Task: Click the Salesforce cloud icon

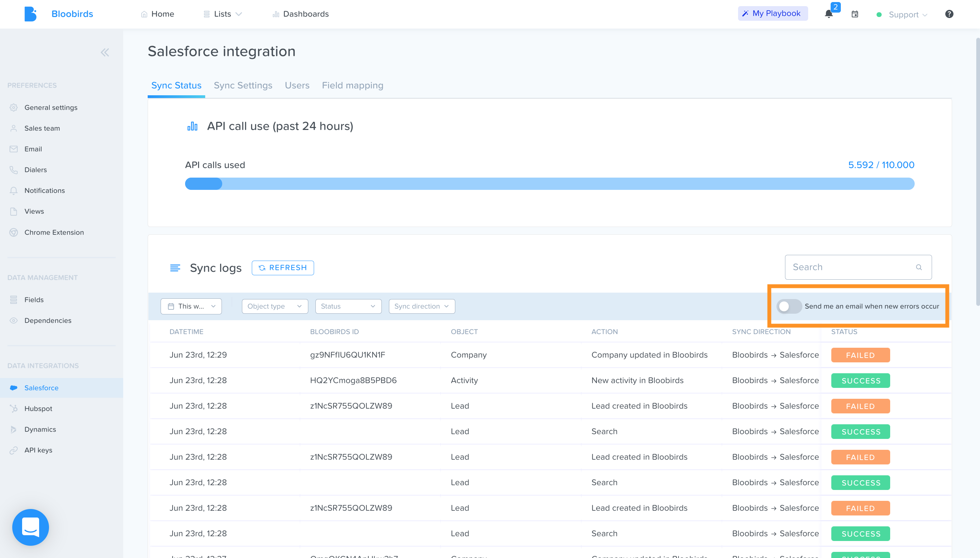Action: click(14, 388)
